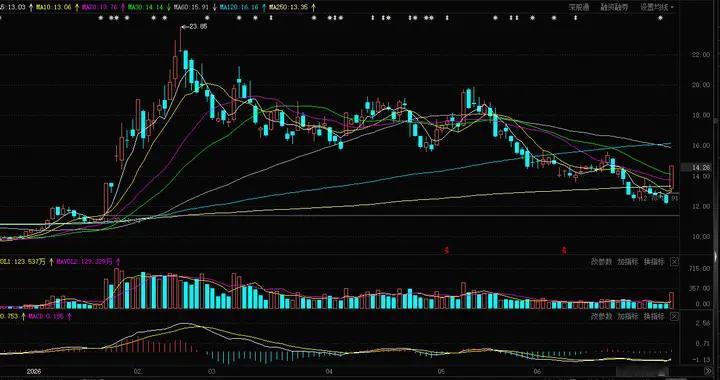Viewport: 720px width, 380px height.
Task: Click the 融资融券 tab
Action: coord(614,7)
